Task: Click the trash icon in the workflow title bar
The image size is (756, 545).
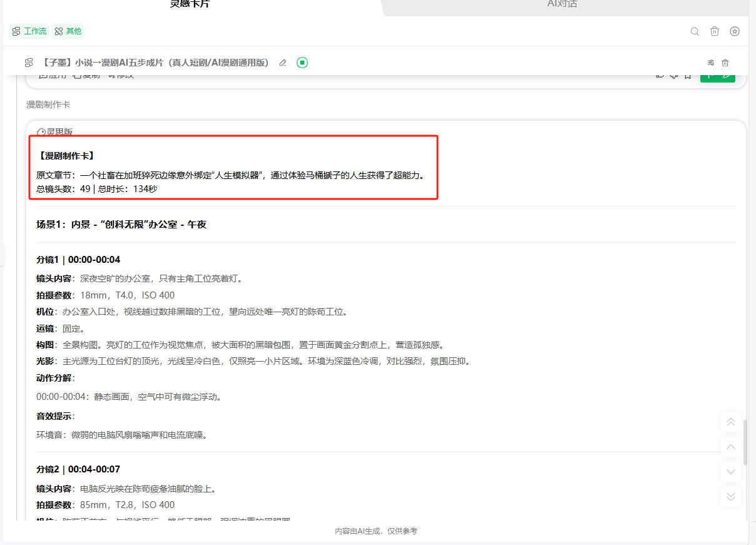Action: 725,63
